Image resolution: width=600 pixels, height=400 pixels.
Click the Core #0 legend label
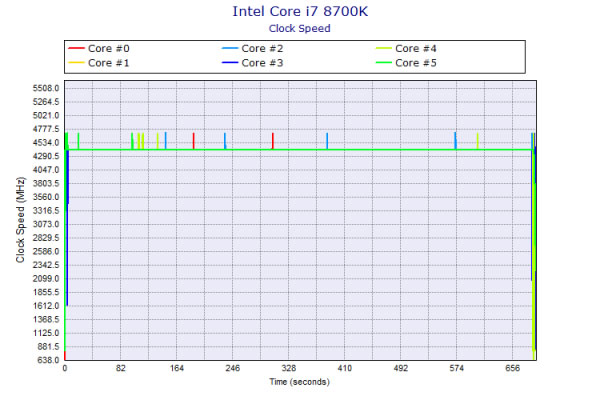[109, 49]
